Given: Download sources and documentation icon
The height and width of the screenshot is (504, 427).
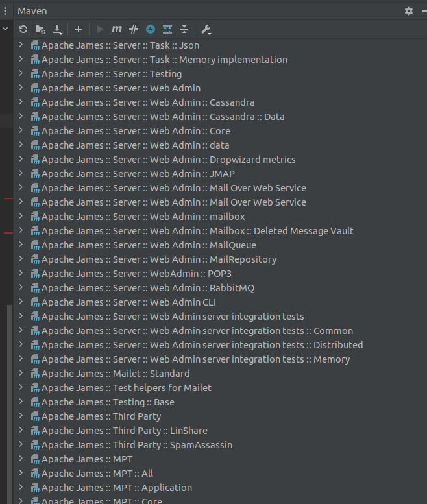Looking at the screenshot, I should (58, 30).
